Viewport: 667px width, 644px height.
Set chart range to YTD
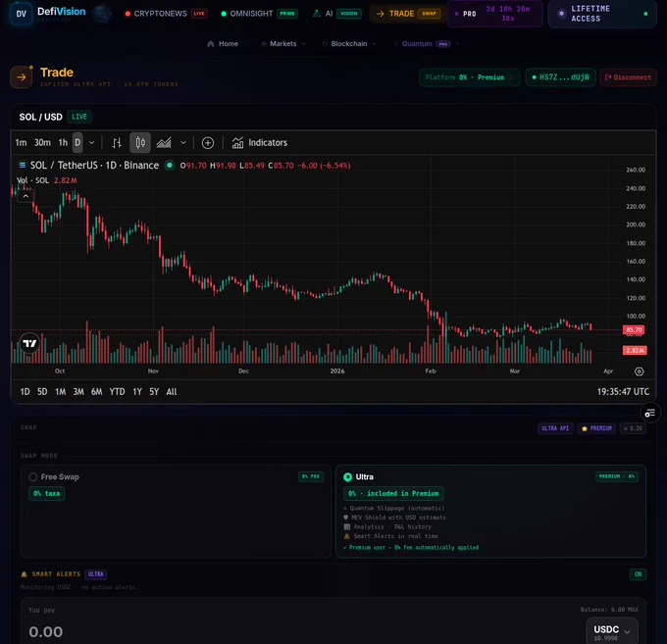click(x=117, y=391)
